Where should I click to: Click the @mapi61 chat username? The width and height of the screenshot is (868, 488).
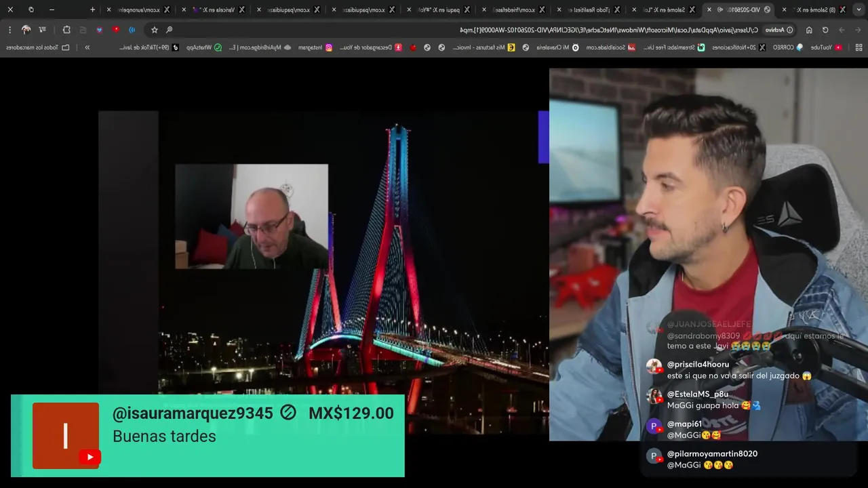coord(684,424)
